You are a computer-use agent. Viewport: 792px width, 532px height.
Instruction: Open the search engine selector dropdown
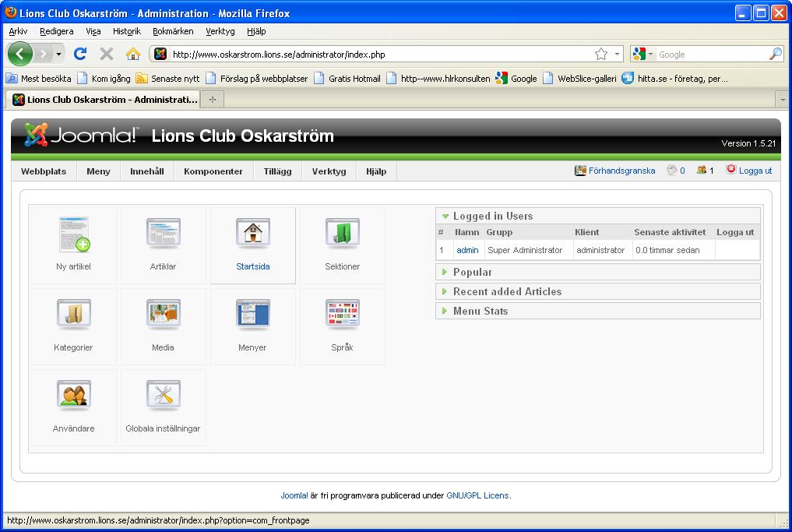[x=642, y=54]
